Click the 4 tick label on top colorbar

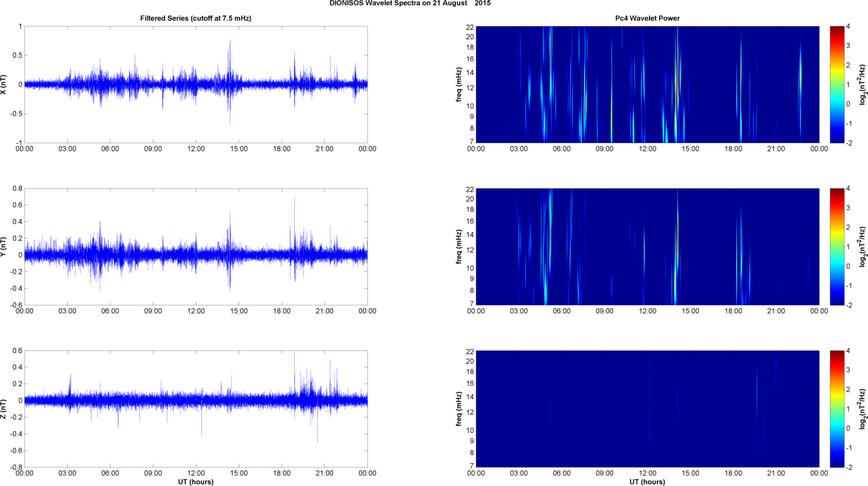coord(848,26)
